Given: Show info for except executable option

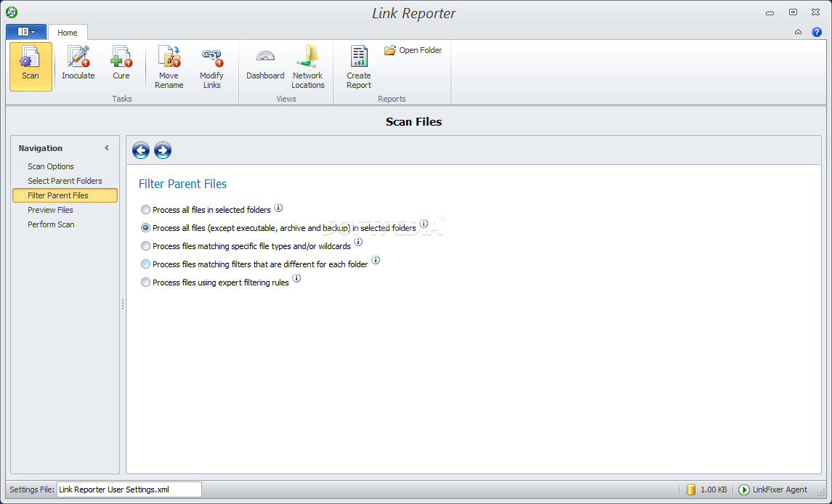Looking at the screenshot, I should (424, 224).
